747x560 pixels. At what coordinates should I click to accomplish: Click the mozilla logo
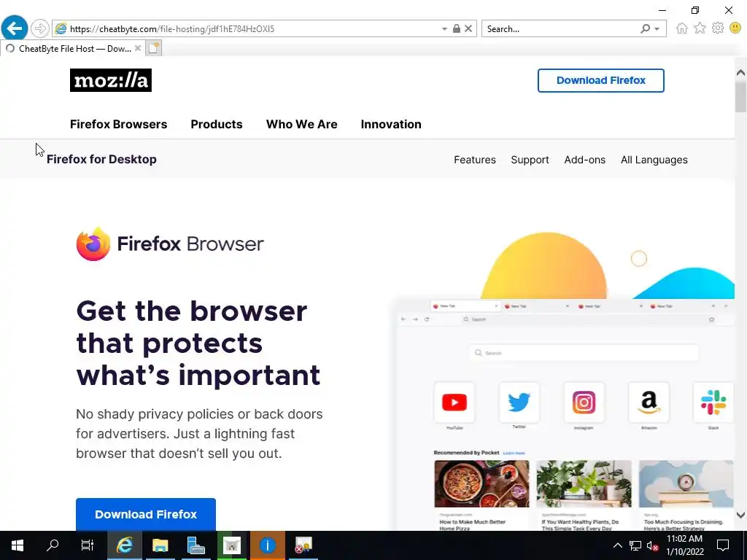111,80
